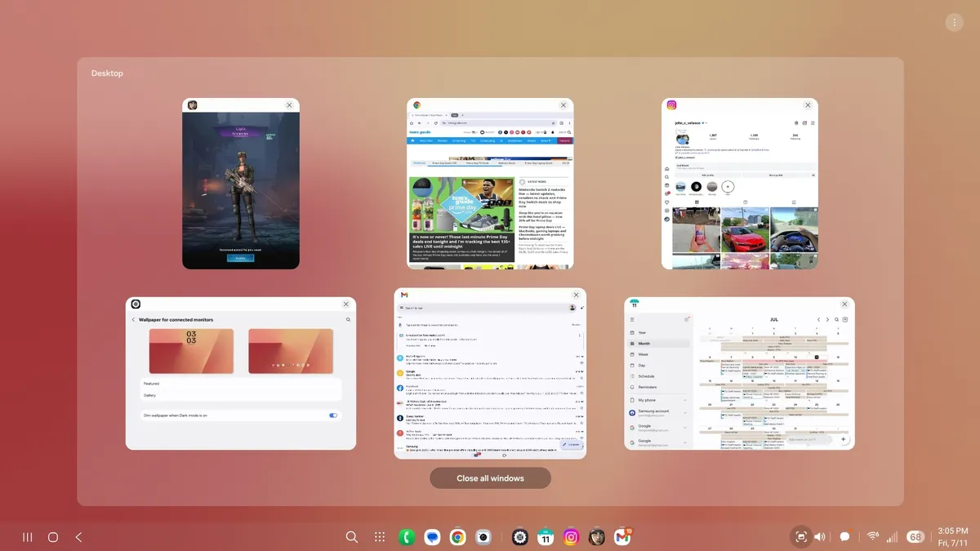Click the Close all windows button
The image size is (980, 551).
490,478
